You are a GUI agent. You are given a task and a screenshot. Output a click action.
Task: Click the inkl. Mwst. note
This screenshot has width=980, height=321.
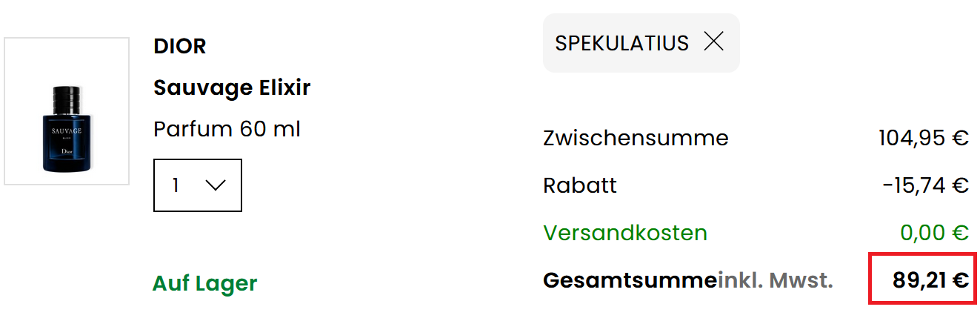pos(776,280)
